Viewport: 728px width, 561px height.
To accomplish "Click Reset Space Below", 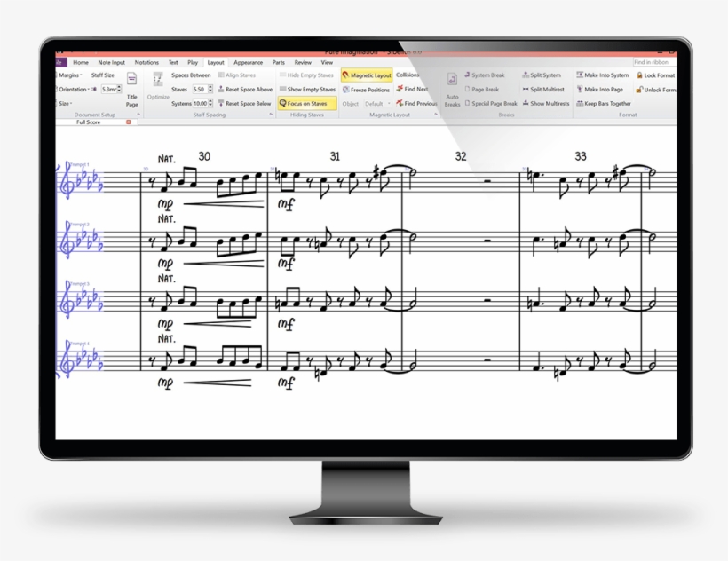I will click(245, 104).
